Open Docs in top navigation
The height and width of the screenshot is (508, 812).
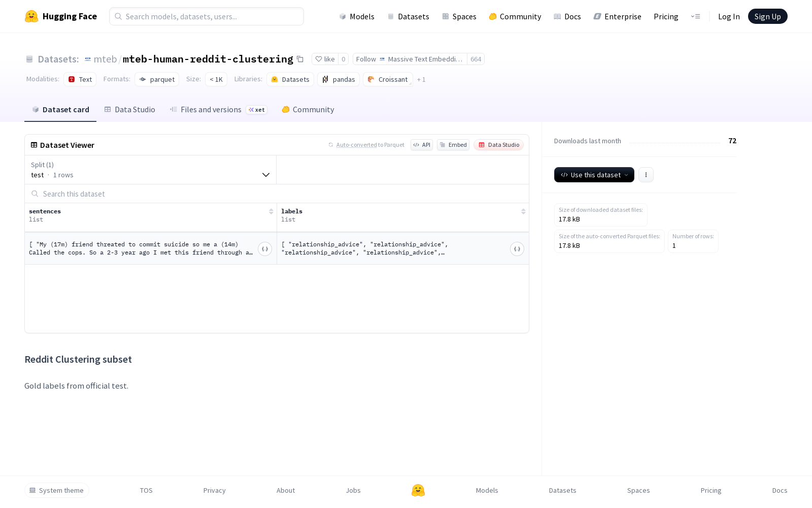click(567, 17)
